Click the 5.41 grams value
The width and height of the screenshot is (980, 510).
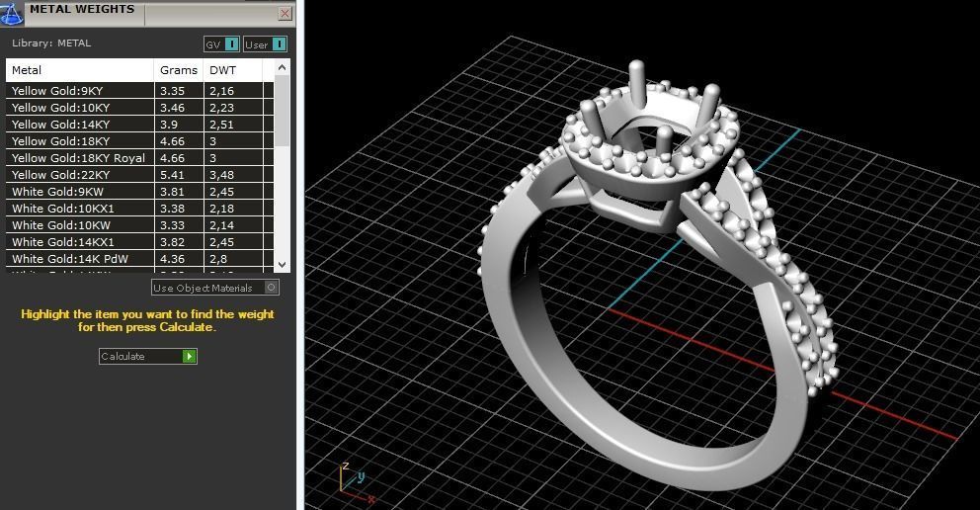coord(172,175)
